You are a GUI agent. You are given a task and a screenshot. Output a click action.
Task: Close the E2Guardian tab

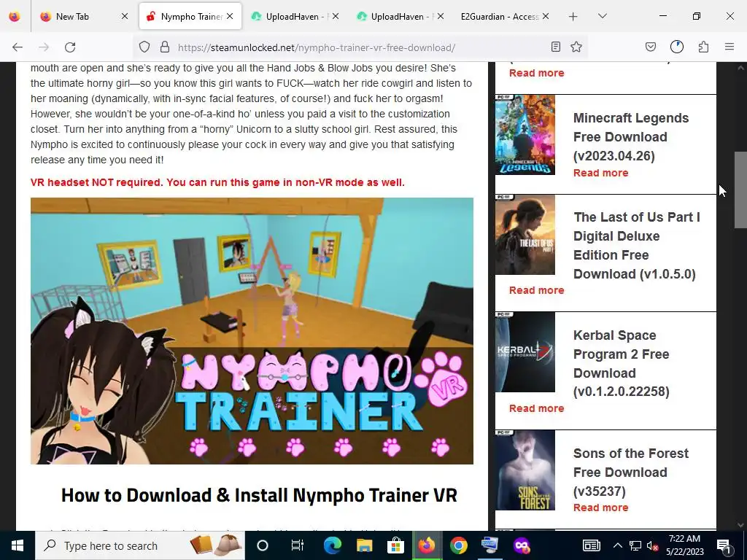(x=546, y=16)
